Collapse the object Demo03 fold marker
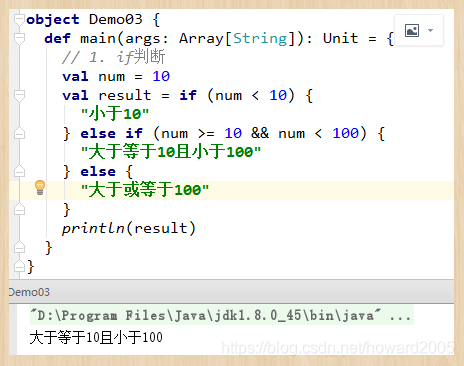This screenshot has width=464, height=366. tap(19, 19)
